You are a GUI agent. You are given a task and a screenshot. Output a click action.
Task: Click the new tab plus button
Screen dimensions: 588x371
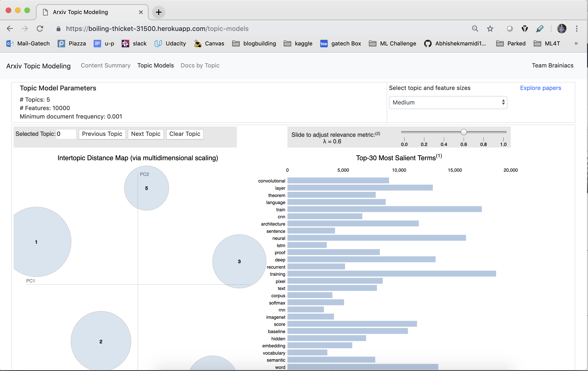[x=158, y=12]
